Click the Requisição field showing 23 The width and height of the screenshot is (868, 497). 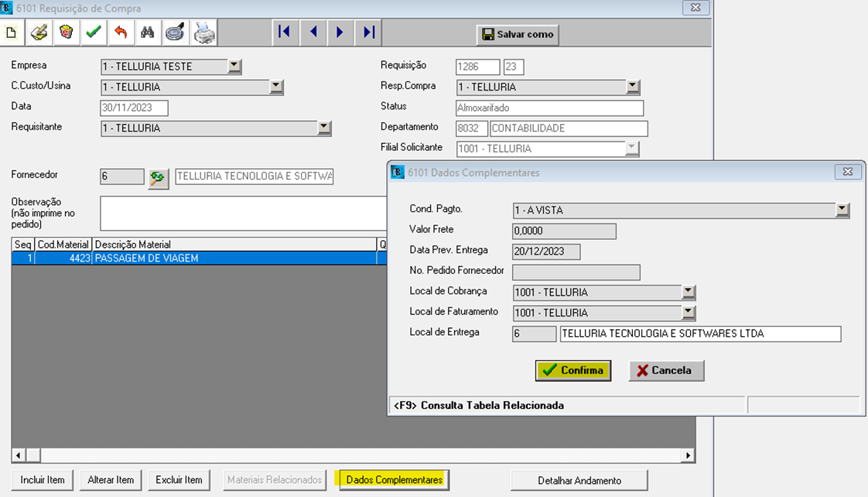(514, 67)
